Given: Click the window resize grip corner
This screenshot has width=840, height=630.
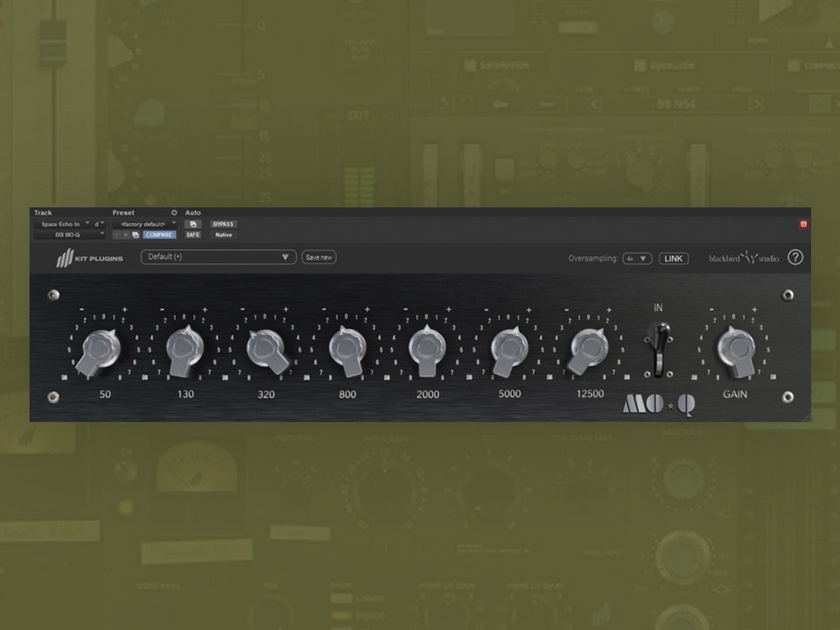Looking at the screenshot, I should (x=806, y=417).
